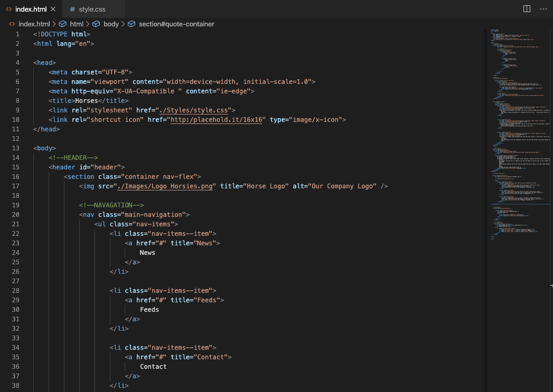Image resolution: width=553 pixels, height=392 pixels.
Task: Click the opening body tag
Action: (x=44, y=148)
